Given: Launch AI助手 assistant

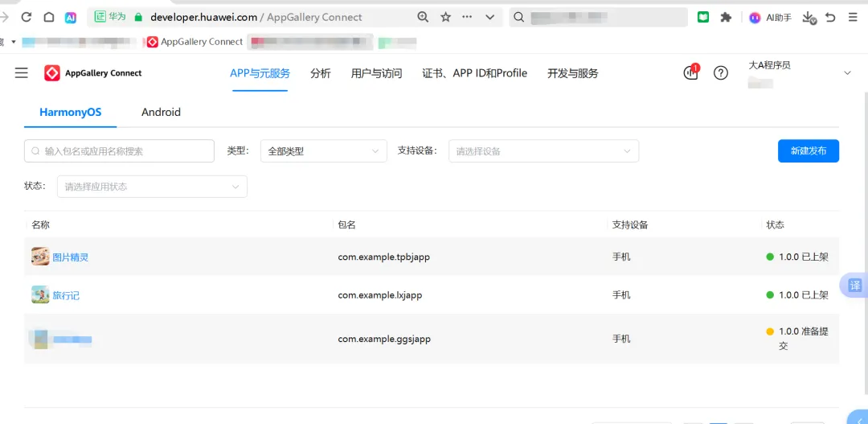Looking at the screenshot, I should click(771, 18).
